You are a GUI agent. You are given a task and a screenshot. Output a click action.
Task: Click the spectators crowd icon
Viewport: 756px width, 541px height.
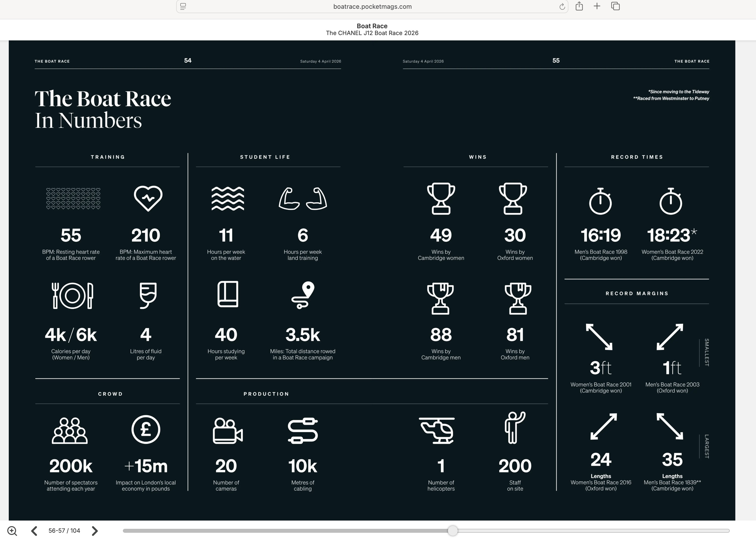pos(70,431)
